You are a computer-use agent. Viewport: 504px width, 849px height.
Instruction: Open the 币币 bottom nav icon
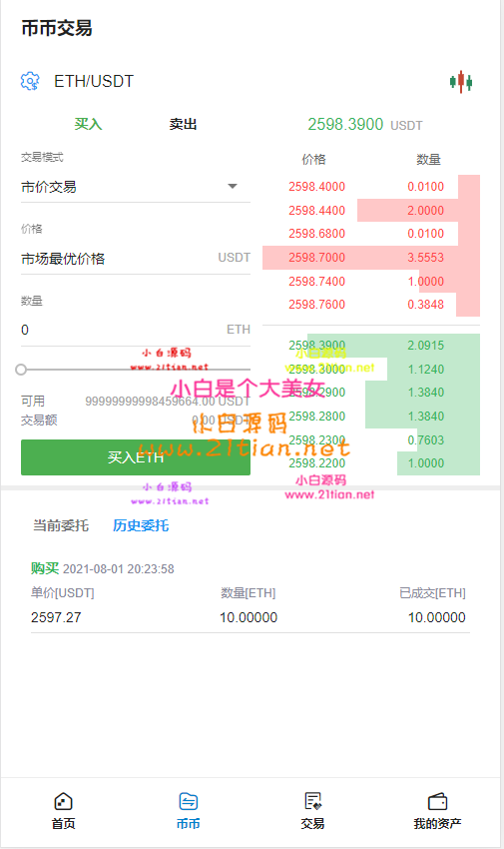(189, 801)
